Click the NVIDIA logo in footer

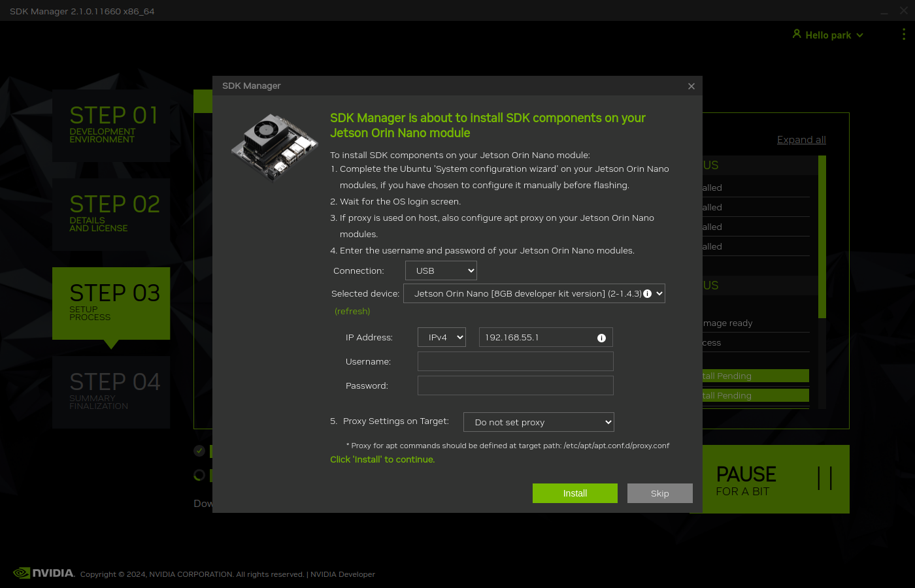coord(44,573)
